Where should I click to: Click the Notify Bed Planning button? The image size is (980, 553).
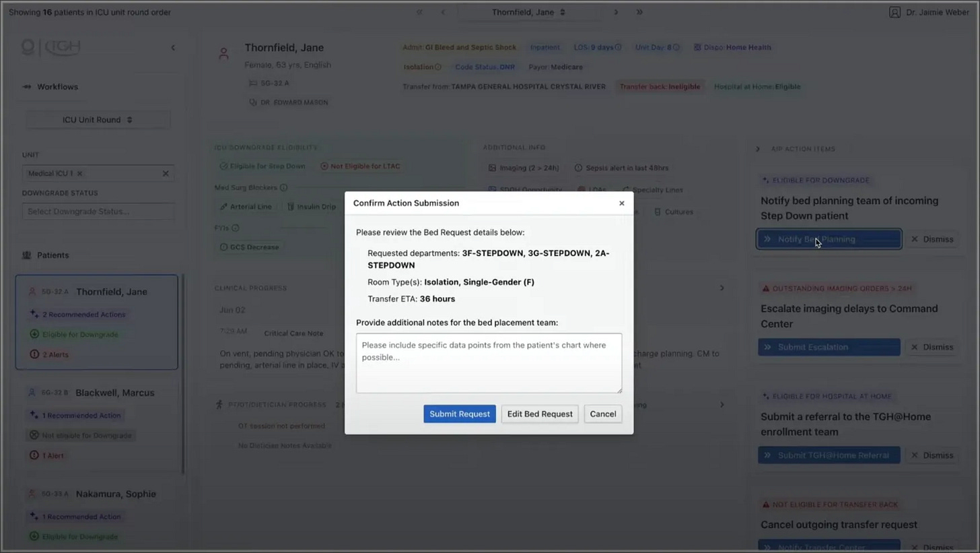[829, 239]
